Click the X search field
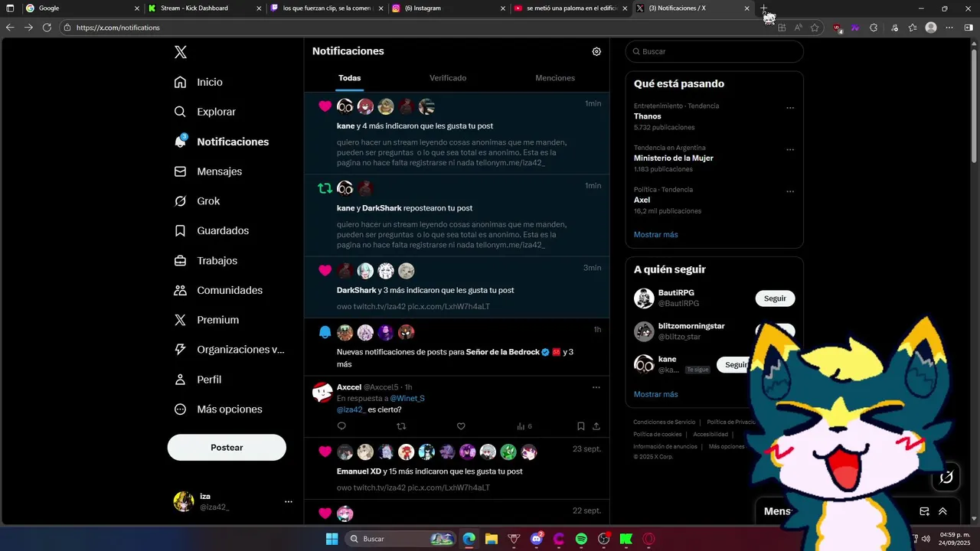 pyautogui.click(x=714, y=51)
